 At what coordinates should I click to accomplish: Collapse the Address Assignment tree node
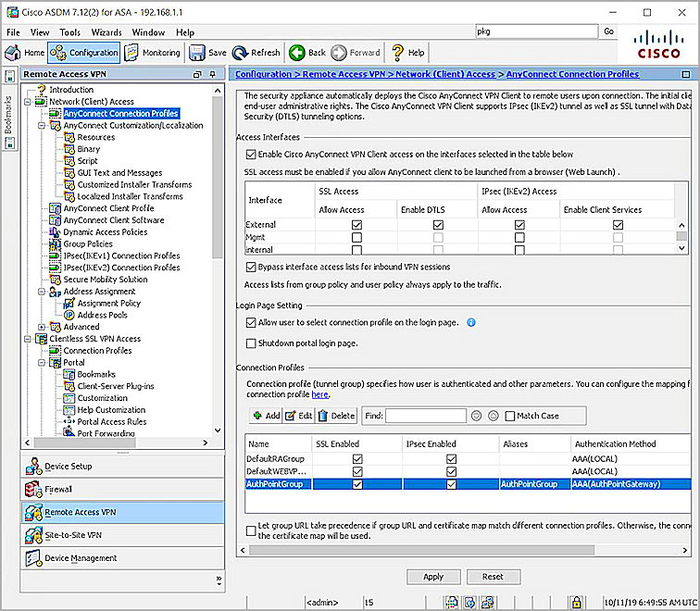coord(42,292)
